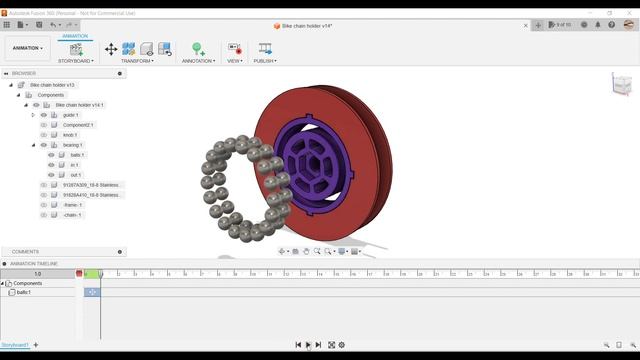Select the Transform Components move tool
The width and height of the screenshot is (640, 360).
(x=111, y=49)
